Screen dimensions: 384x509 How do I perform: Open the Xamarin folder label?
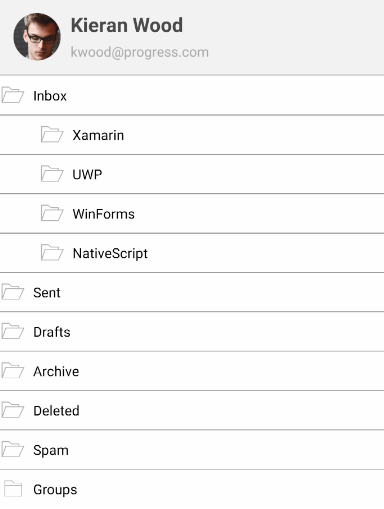[x=98, y=135]
